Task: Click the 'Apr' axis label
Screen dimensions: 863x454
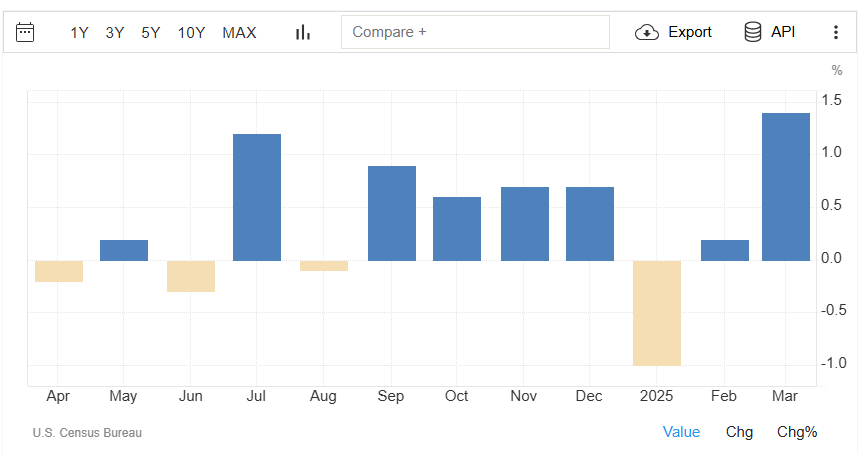Action: pyautogui.click(x=58, y=396)
